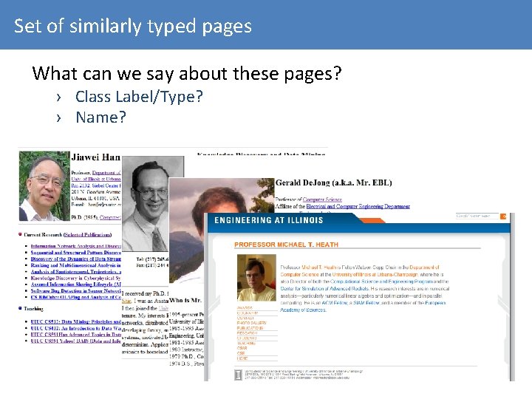Open Computational Science and Engineering Program link
Image resolution: width=532 pixels, height=399 pixels.
[381, 282]
